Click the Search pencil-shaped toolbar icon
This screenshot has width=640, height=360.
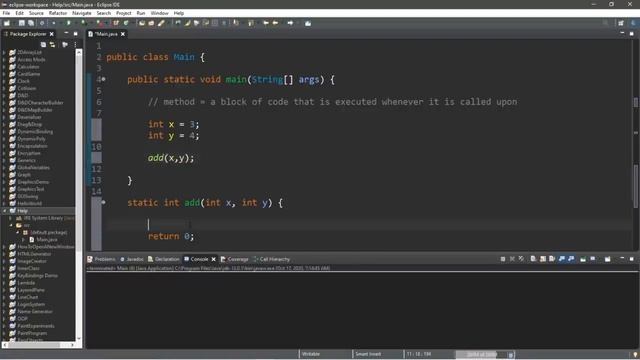coord(161,23)
